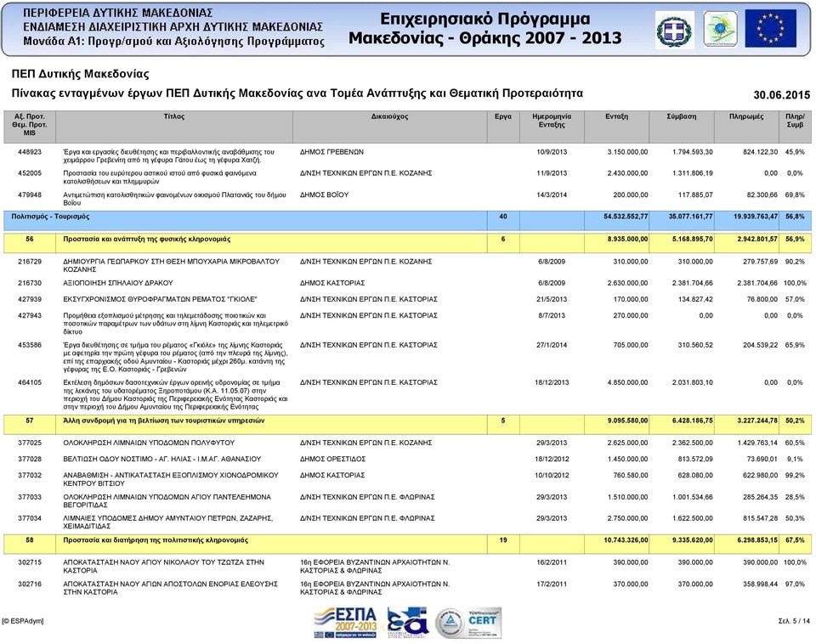Click the European Union flag logo
This screenshot has width=816, height=644.
[x=771, y=29]
